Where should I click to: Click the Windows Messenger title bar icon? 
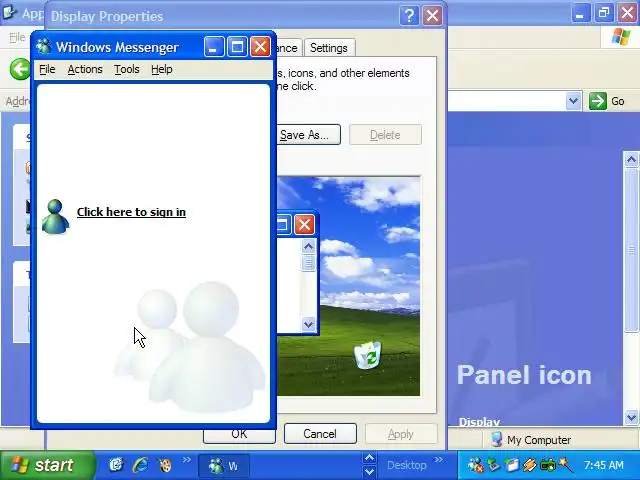[44, 47]
